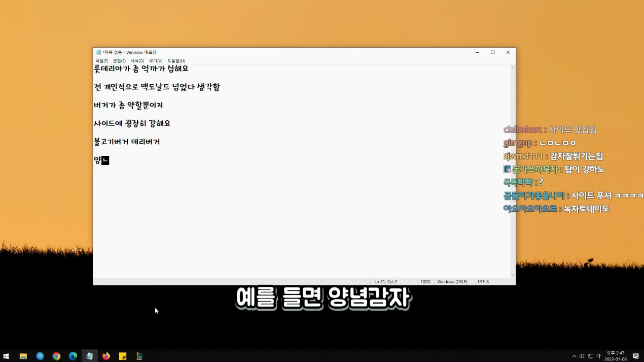The image size is (644, 362).
Task: Launch League of Legends from the taskbar
Action: 139,356
